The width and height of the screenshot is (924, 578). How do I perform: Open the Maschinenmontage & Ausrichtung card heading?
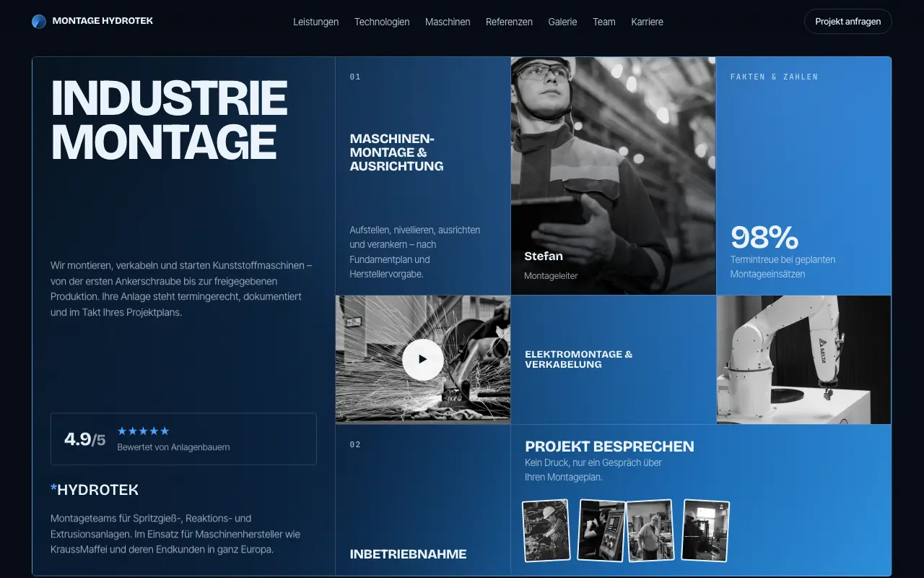(x=396, y=152)
